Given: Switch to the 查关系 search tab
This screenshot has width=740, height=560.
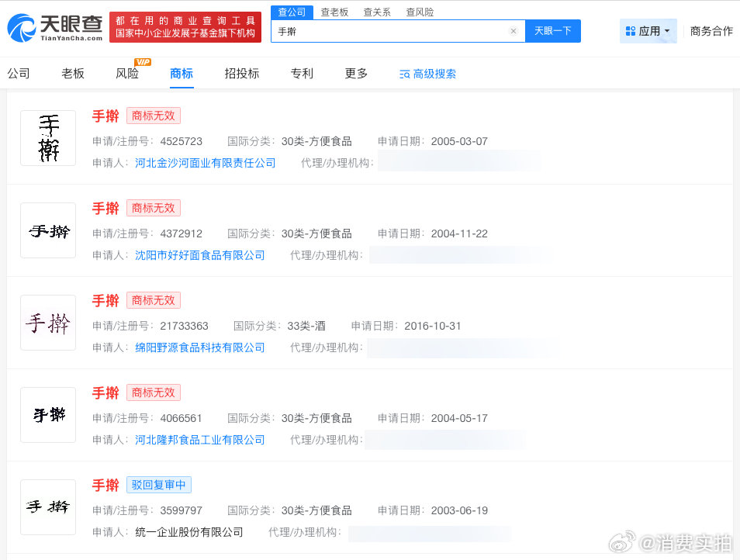Looking at the screenshot, I should [x=377, y=12].
